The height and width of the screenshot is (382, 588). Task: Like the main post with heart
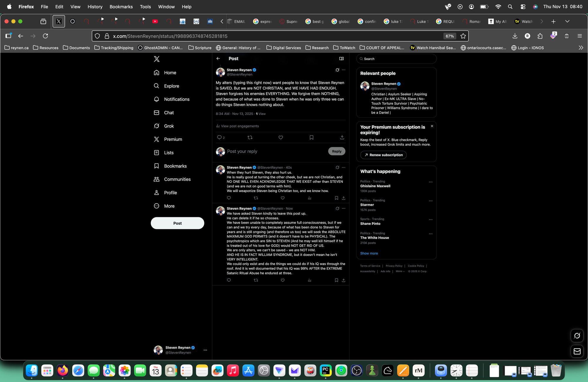(x=280, y=137)
